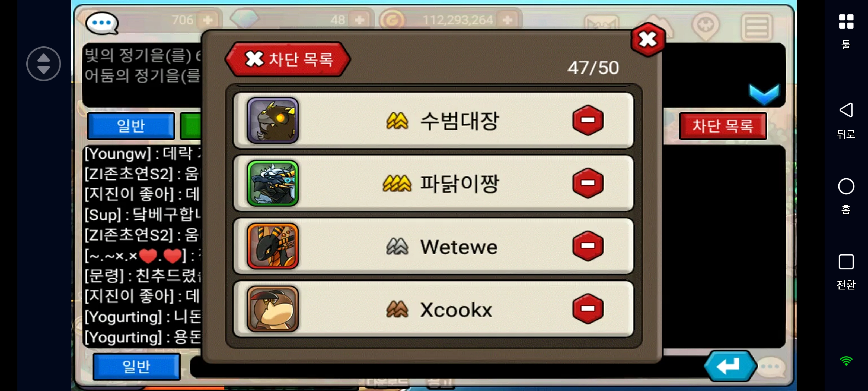Tap the 전환 square switch button

click(846, 262)
